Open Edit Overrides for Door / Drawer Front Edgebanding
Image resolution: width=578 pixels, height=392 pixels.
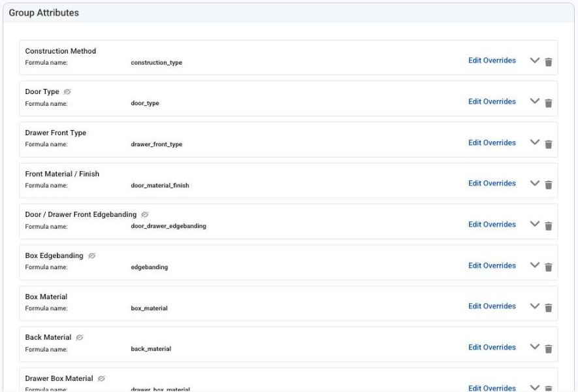pyautogui.click(x=492, y=224)
